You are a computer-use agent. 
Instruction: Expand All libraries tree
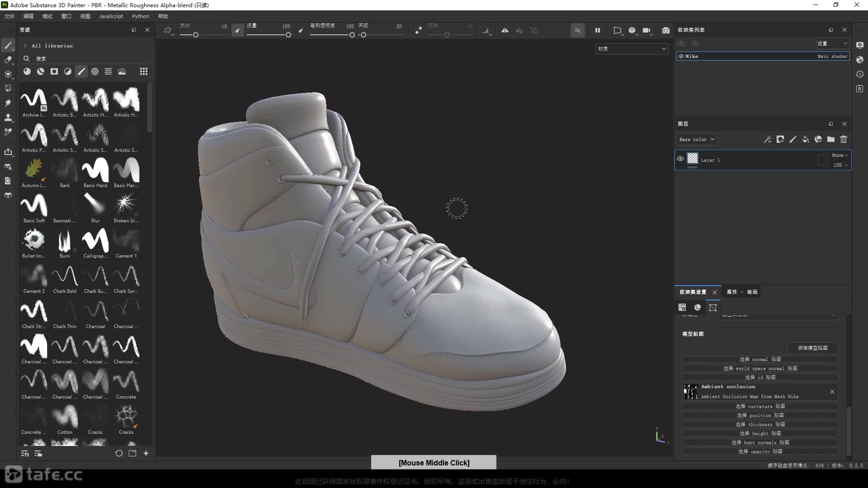pos(25,46)
